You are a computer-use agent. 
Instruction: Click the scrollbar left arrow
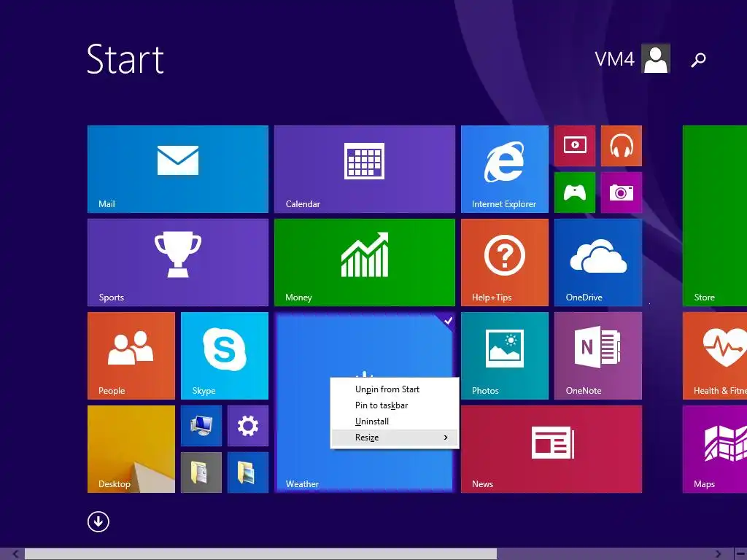point(15,554)
